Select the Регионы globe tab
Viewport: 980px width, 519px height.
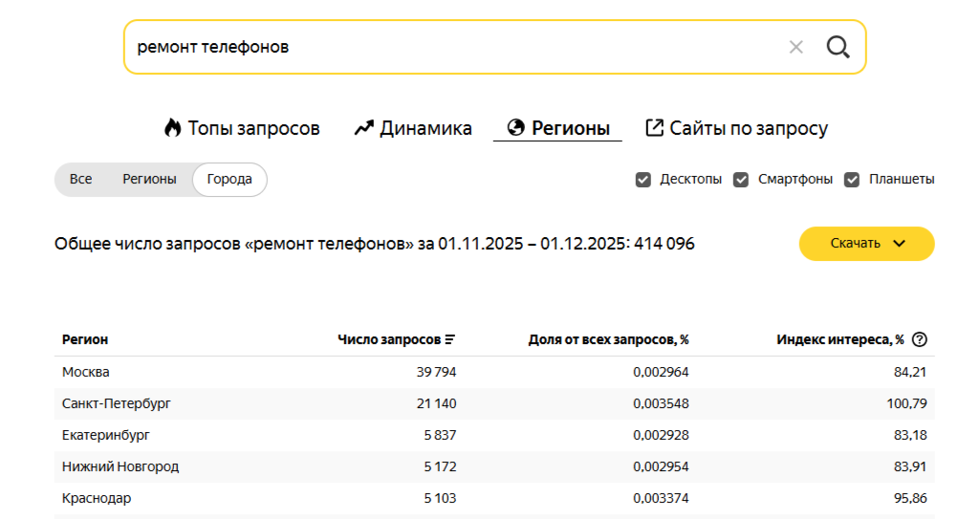tap(557, 128)
